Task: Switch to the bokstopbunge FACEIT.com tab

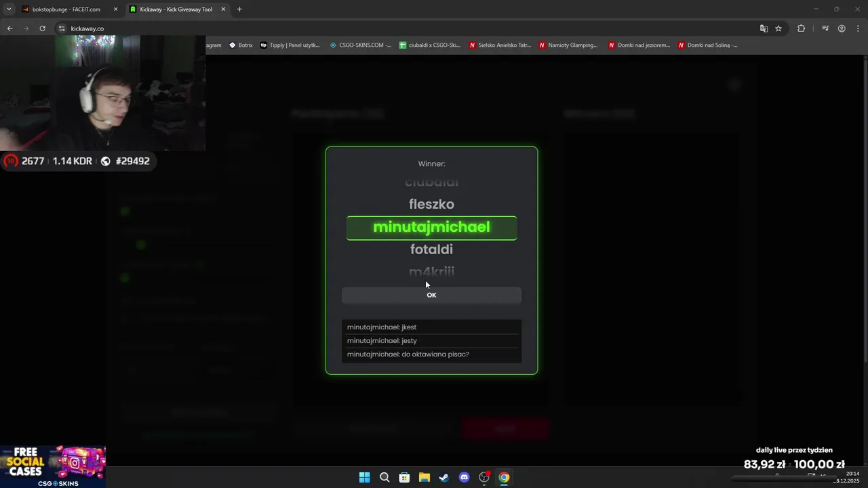Action: (69, 9)
